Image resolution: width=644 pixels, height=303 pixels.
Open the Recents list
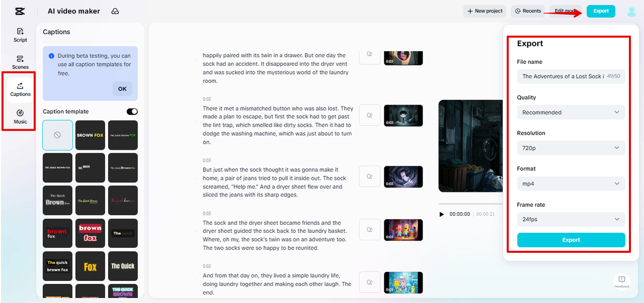pyautogui.click(x=528, y=11)
